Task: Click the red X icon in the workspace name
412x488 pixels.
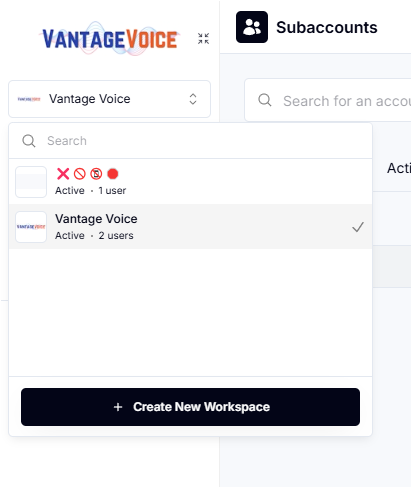Action: 63,174
